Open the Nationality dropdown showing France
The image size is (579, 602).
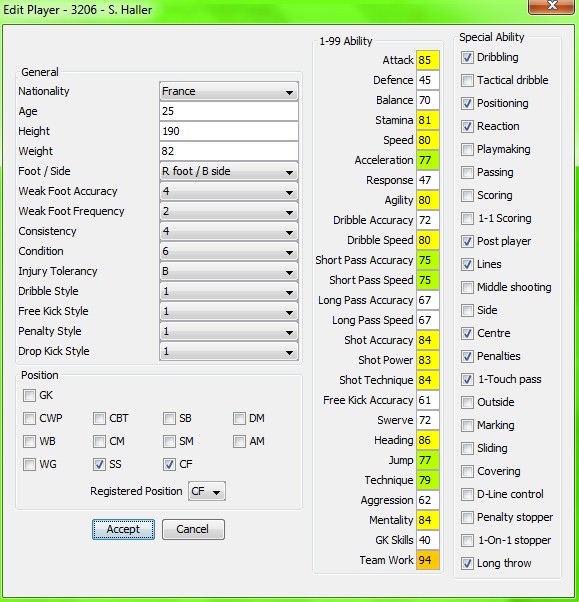click(229, 91)
